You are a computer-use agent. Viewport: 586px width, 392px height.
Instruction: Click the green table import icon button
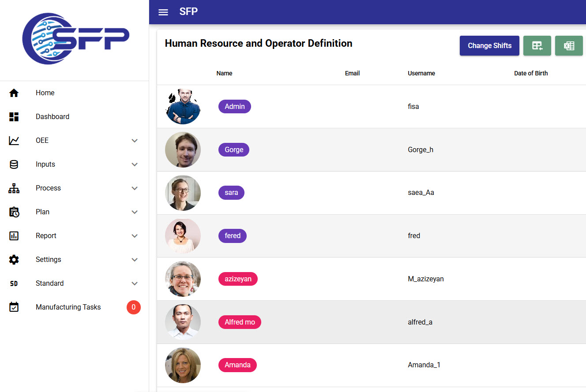(x=537, y=45)
